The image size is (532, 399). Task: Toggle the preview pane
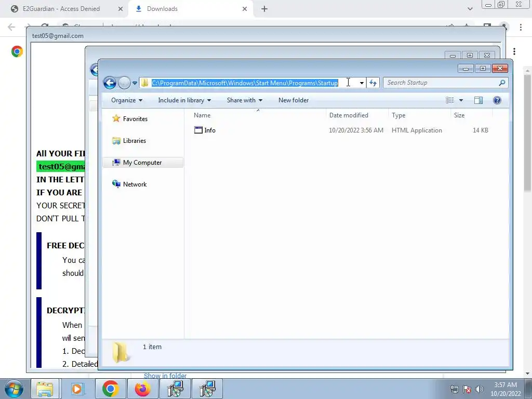click(478, 100)
